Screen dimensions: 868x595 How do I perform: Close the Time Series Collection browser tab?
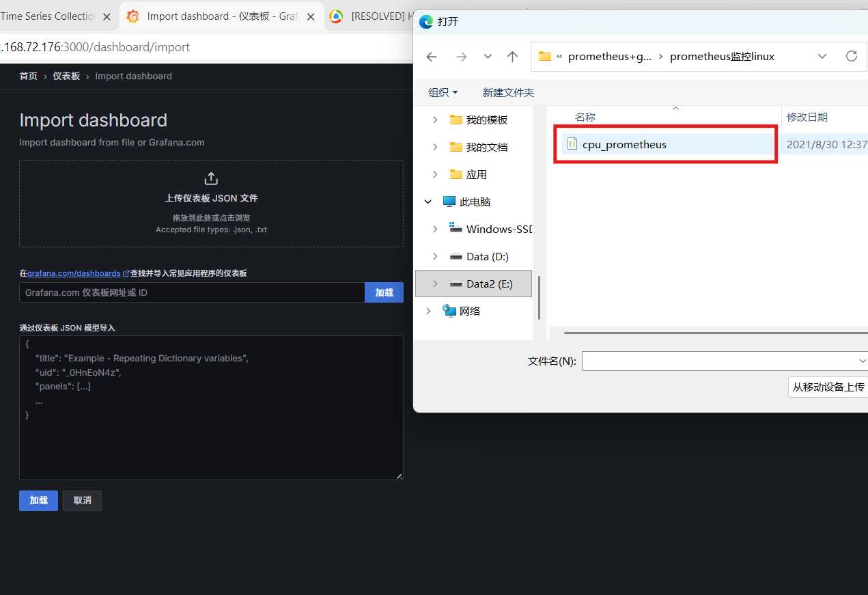[x=107, y=16]
